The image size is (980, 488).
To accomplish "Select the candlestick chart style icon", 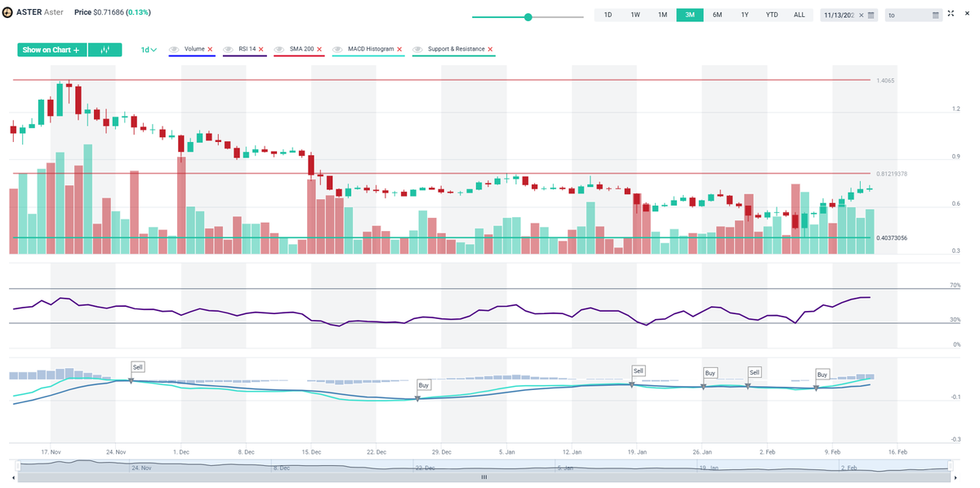I will click(105, 50).
